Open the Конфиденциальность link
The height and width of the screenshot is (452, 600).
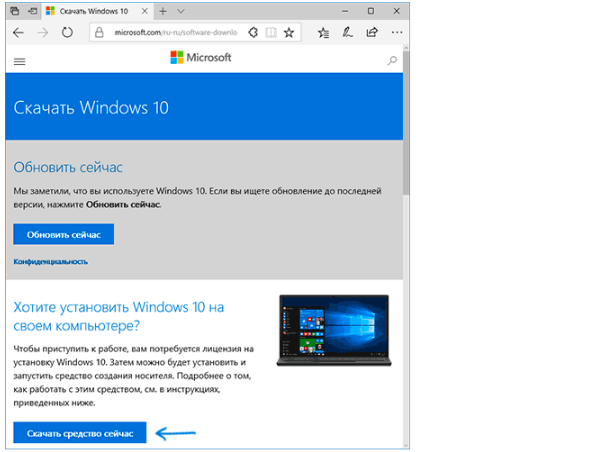(x=51, y=262)
